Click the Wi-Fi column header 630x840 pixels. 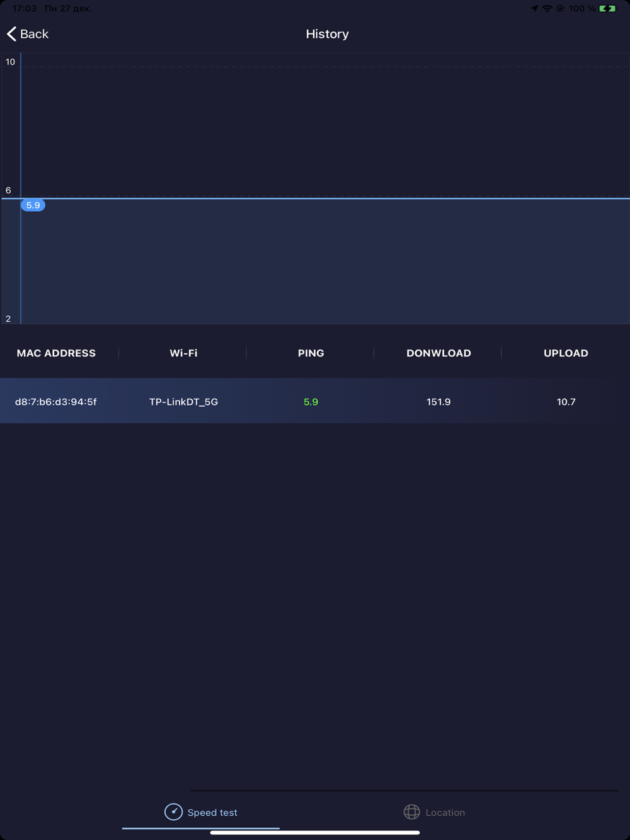point(183,353)
